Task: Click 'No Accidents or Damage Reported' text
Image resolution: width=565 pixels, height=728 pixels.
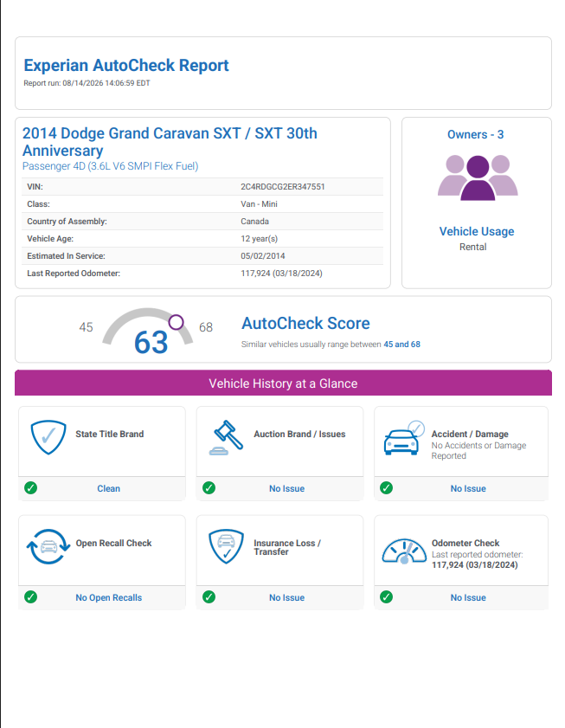Action: click(478, 450)
